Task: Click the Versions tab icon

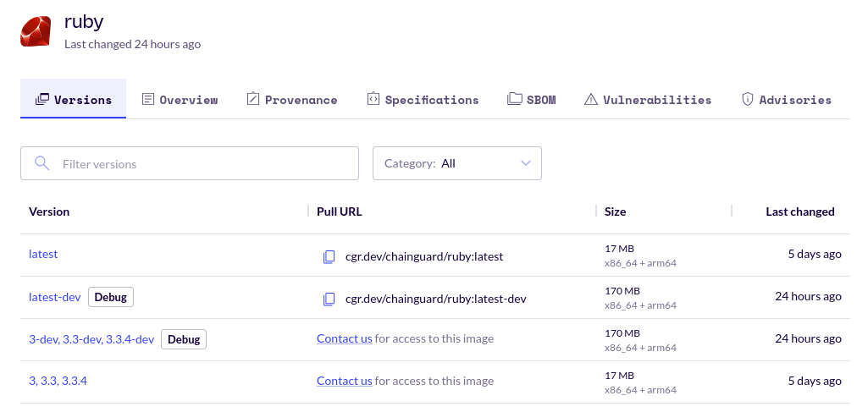Action: pyautogui.click(x=42, y=100)
